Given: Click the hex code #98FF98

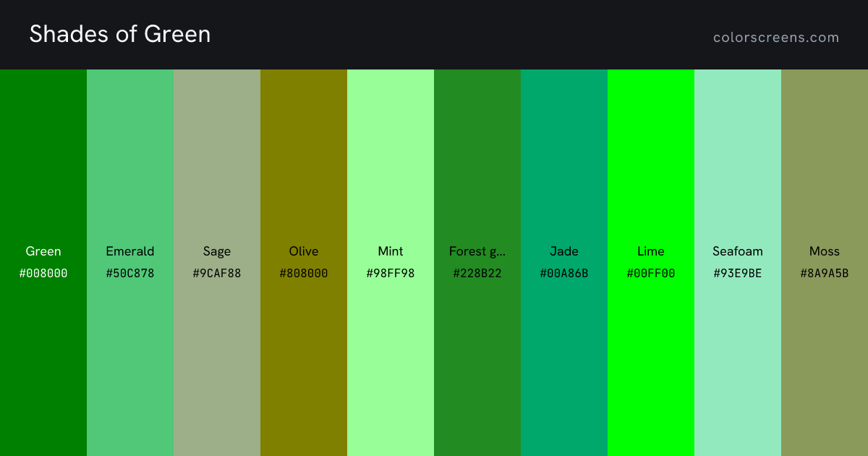Looking at the screenshot, I should 391,274.
